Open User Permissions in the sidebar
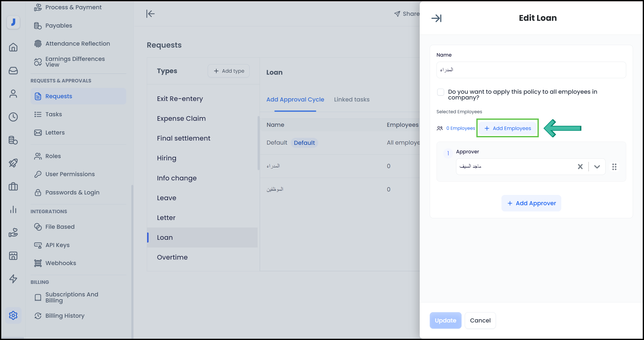644x340 pixels. [70, 174]
